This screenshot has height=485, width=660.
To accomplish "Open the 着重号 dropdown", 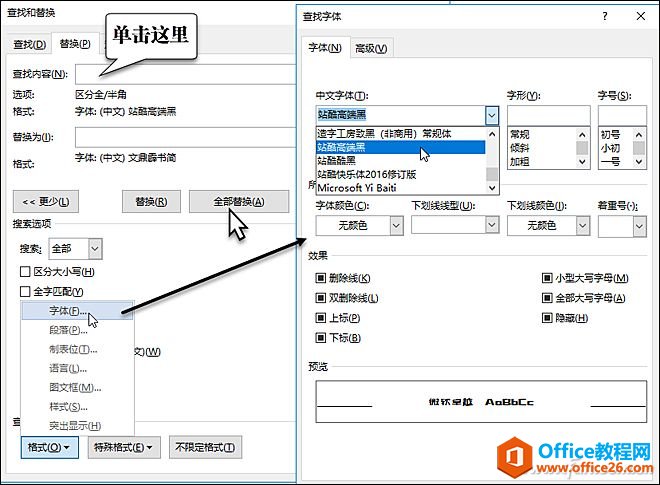I will pyautogui.click(x=639, y=227).
